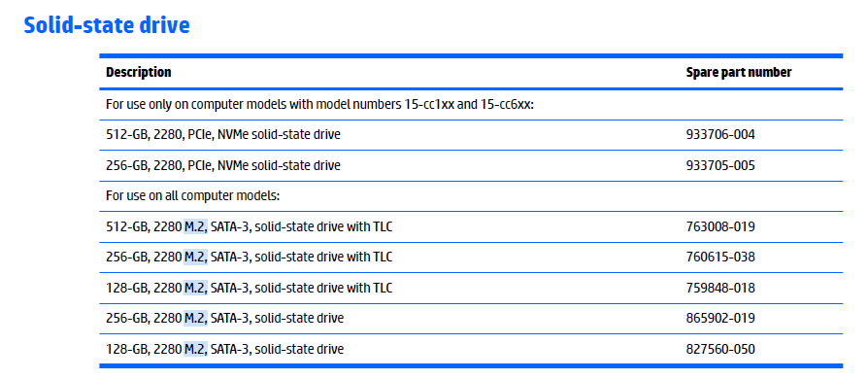Click part number 763008-019

pyautogui.click(x=720, y=226)
